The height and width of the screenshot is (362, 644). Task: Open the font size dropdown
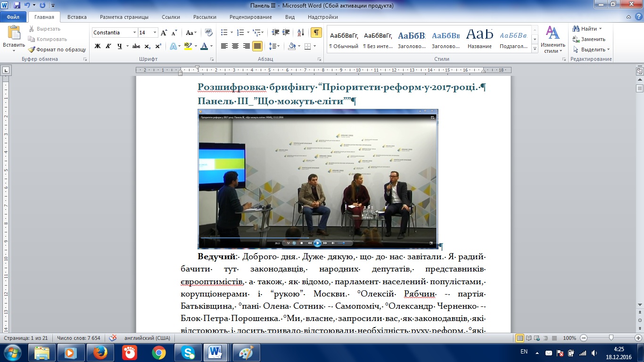coord(155,33)
